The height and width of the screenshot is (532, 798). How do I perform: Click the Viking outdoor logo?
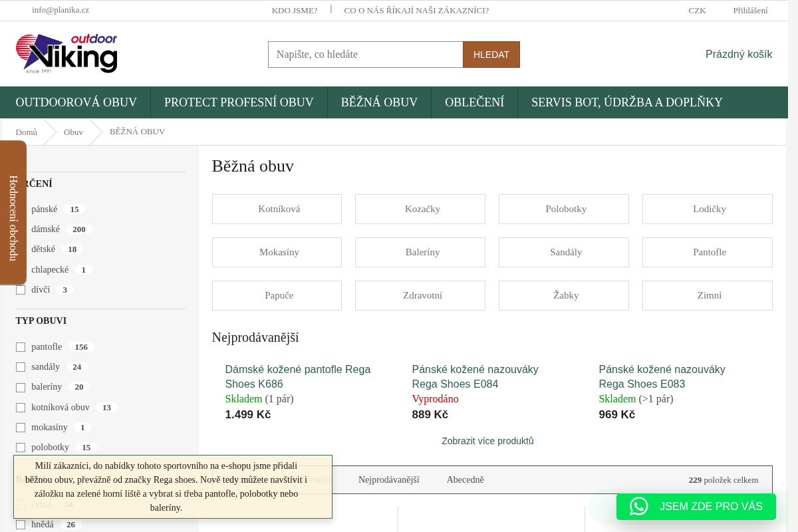point(66,53)
